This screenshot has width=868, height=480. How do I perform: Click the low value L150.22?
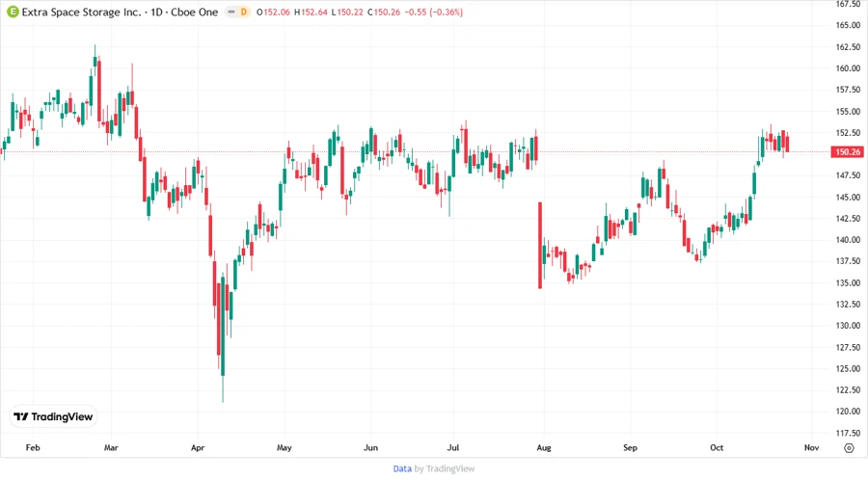point(347,12)
